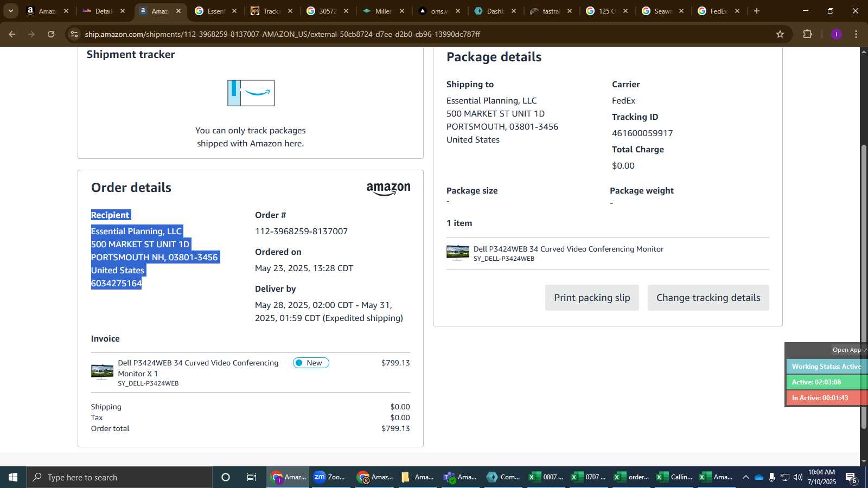Click Dell monitor thumbnail in Package details

click(458, 253)
